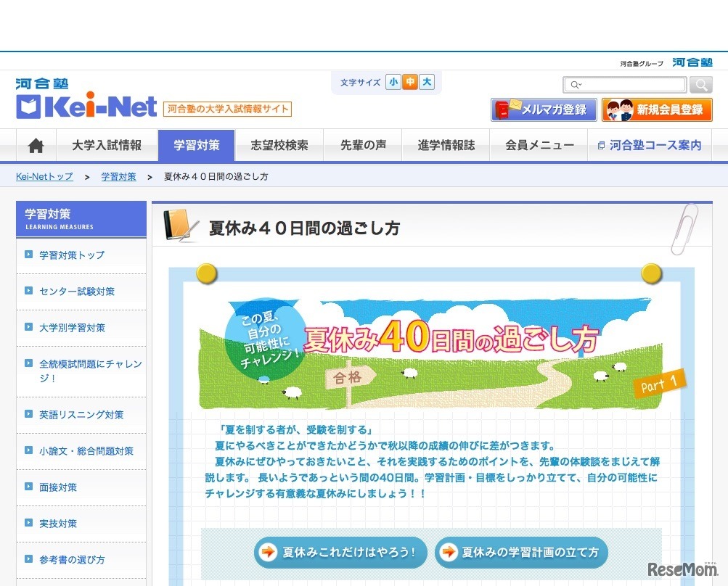Click the home icon in the navigation bar
This screenshot has height=586, width=728.
pos(35,145)
